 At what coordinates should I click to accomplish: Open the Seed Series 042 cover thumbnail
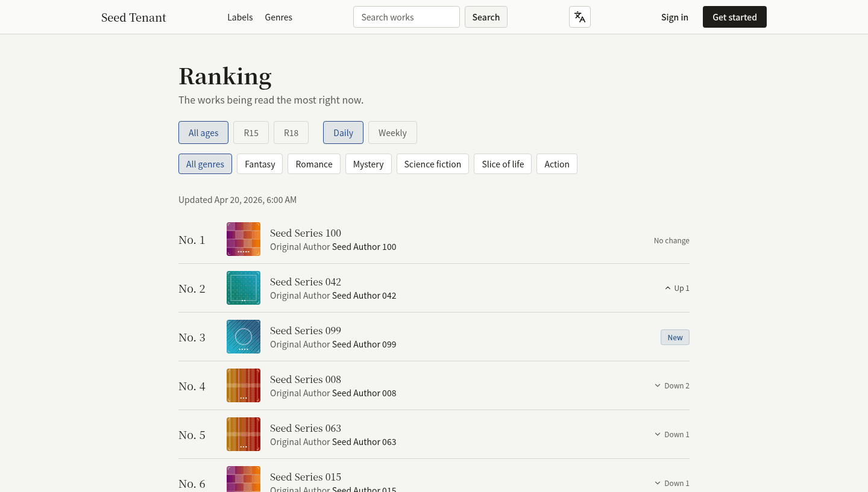(x=244, y=288)
